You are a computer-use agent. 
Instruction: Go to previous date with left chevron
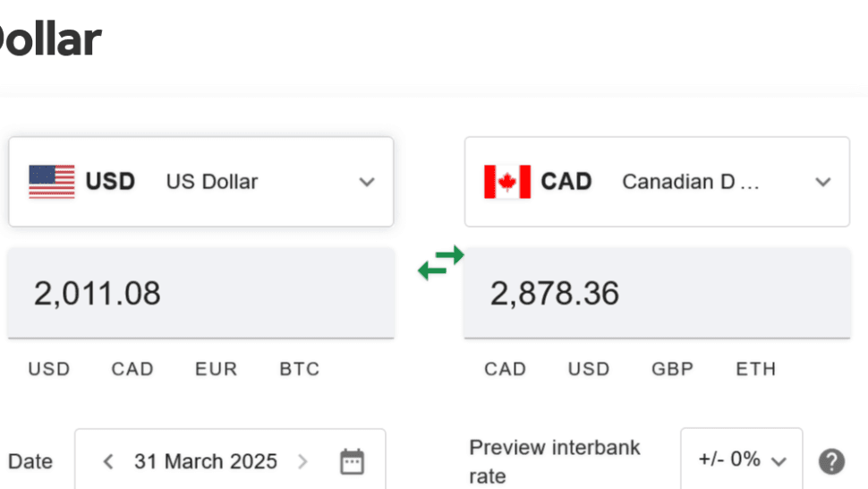tap(108, 462)
